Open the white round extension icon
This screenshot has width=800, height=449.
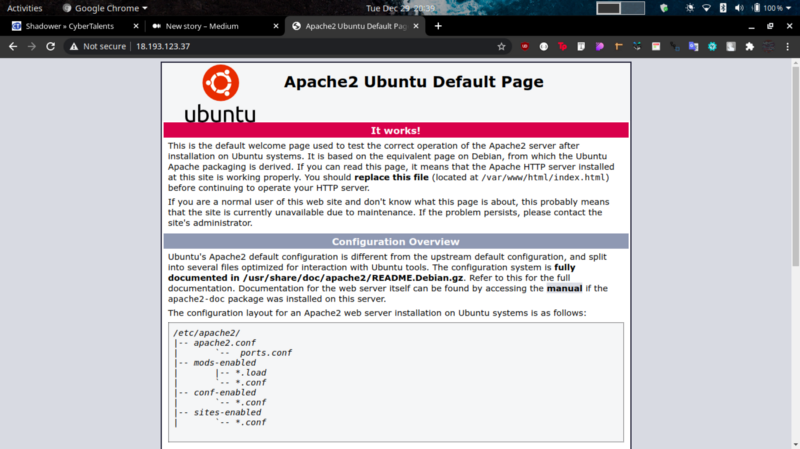point(543,46)
